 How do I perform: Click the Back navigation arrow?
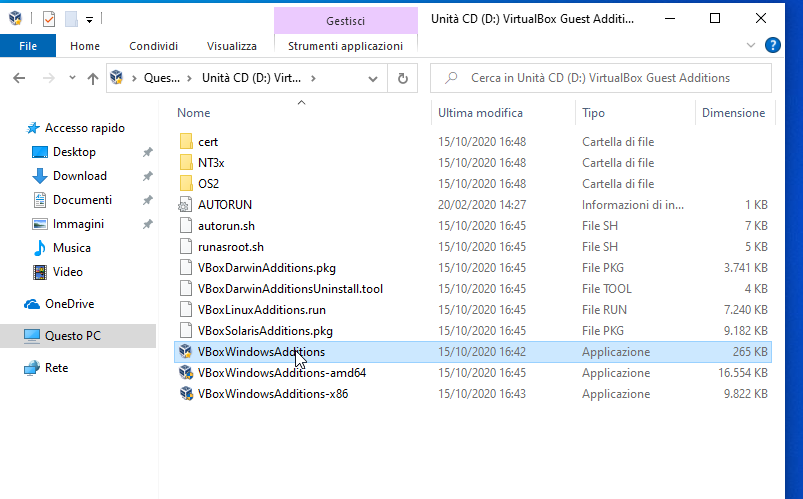[19, 78]
